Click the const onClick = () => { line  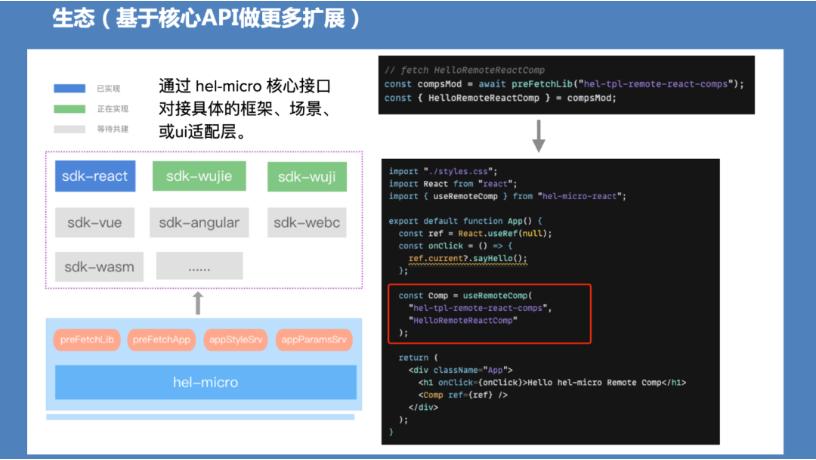coord(455,246)
